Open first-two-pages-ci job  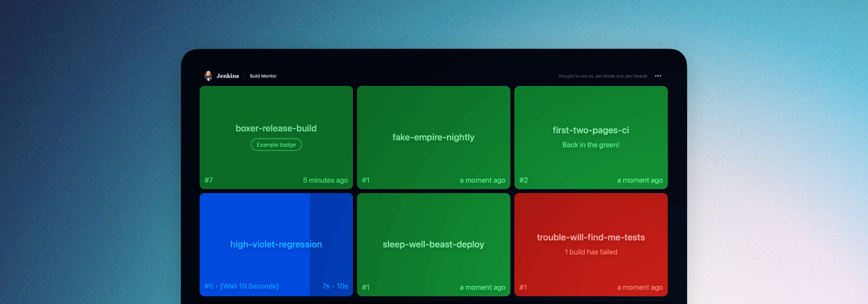(591, 130)
